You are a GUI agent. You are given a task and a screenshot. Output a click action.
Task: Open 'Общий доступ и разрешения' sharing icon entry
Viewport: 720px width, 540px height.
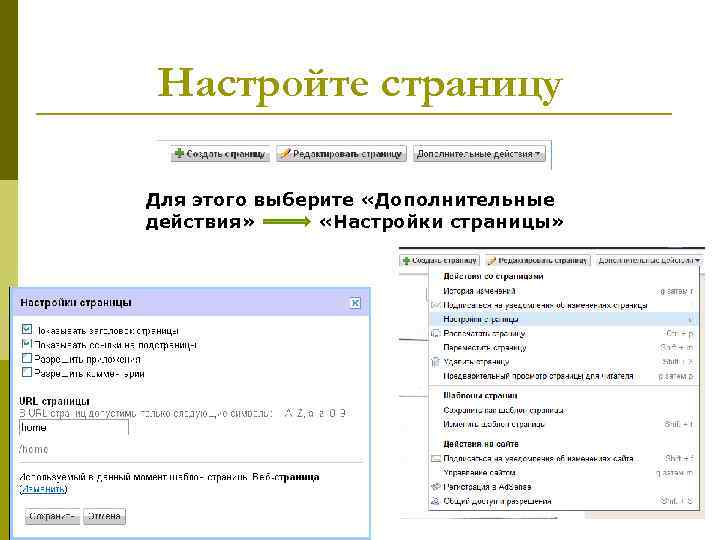435,501
